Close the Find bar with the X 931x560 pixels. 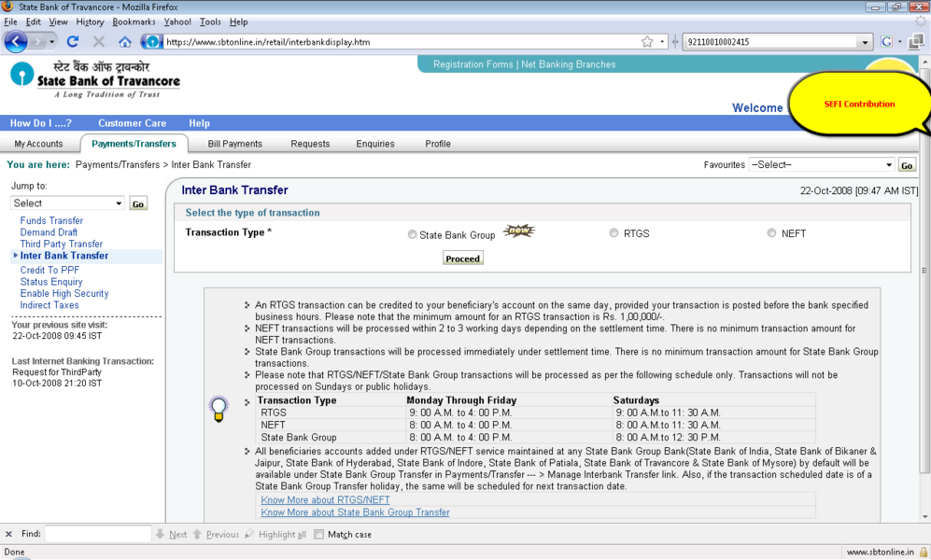(x=8, y=535)
